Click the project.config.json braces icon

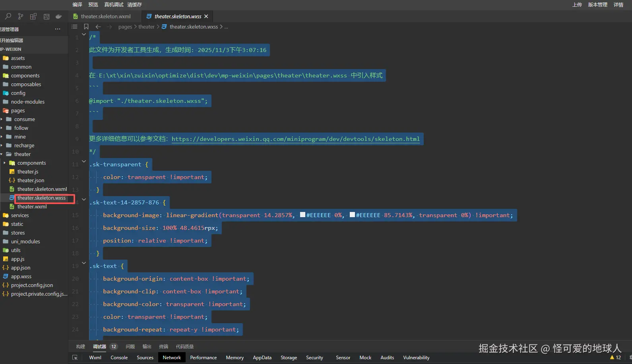coord(6,285)
